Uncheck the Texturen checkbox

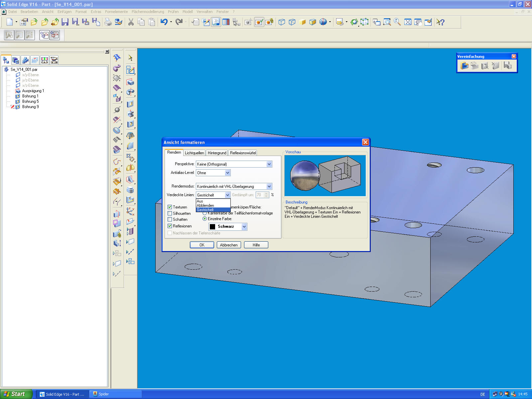pos(170,207)
